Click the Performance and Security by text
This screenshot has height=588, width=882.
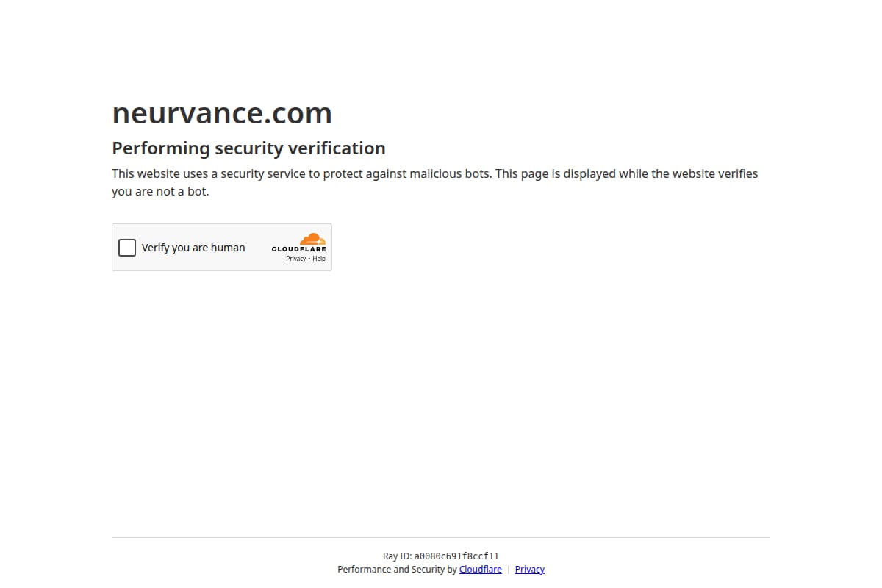click(x=397, y=570)
